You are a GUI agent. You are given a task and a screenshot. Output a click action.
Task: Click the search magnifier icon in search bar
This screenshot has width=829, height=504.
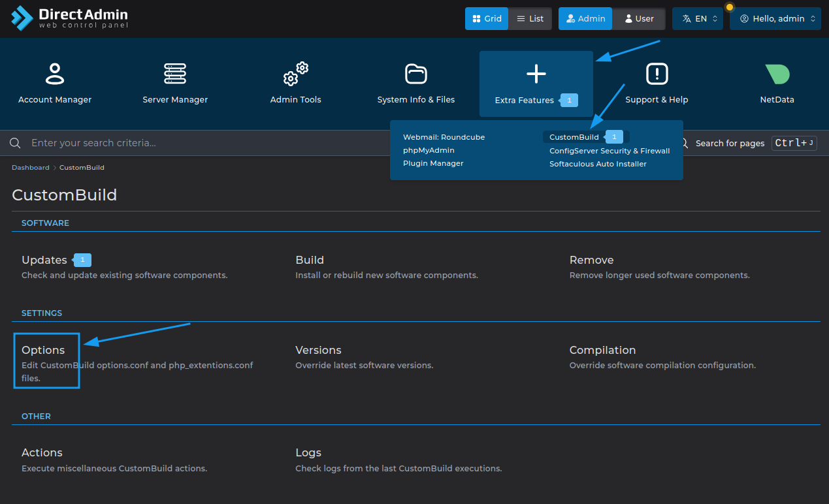[15, 143]
